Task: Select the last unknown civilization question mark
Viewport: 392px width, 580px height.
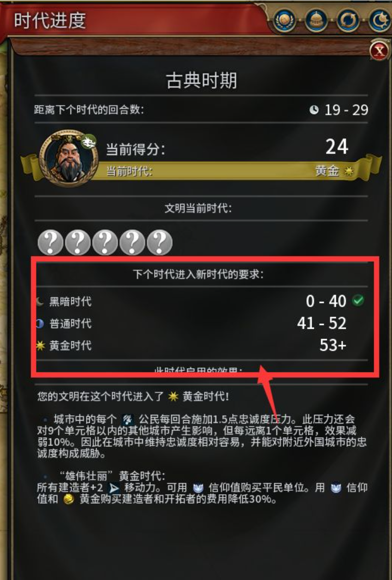Action: pyautogui.click(x=159, y=242)
